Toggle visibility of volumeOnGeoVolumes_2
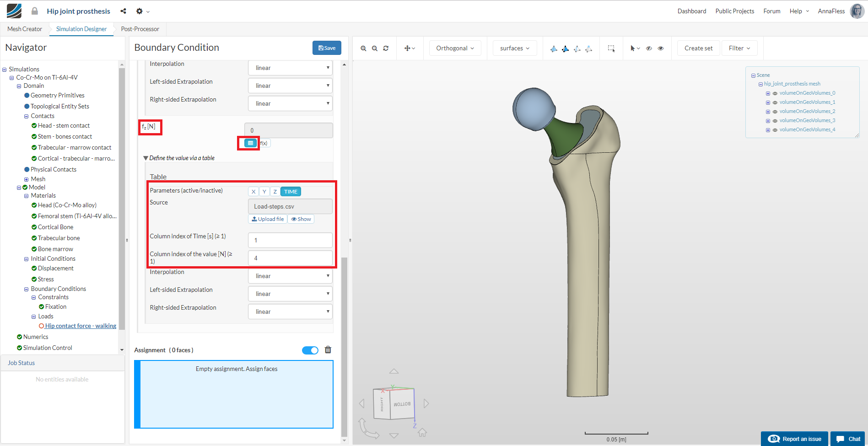Image resolution: width=868 pixels, height=446 pixels. click(775, 112)
